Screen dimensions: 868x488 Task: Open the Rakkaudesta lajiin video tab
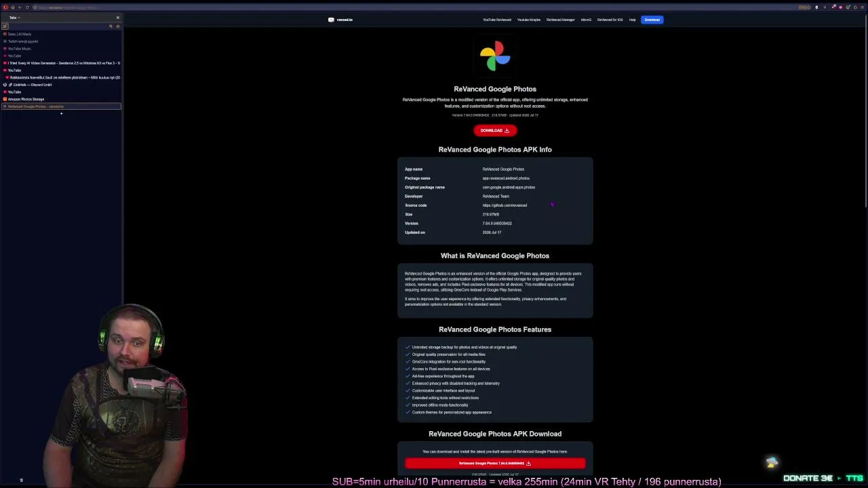pyautogui.click(x=61, y=77)
